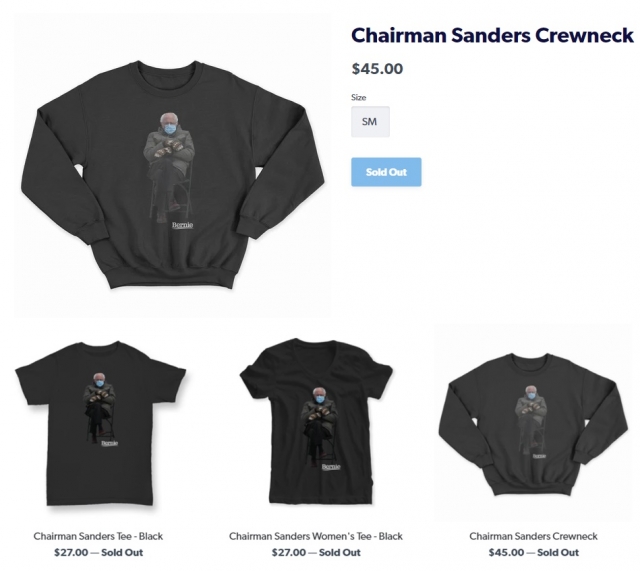The height and width of the screenshot is (571, 640).
Task: Click the Size label above SM
Action: 358,98
